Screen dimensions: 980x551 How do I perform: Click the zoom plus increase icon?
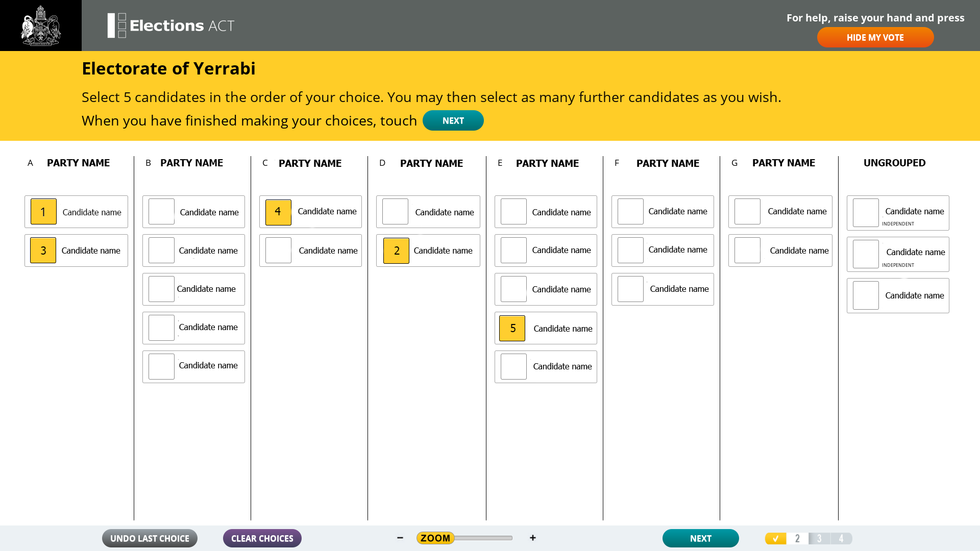coord(533,538)
